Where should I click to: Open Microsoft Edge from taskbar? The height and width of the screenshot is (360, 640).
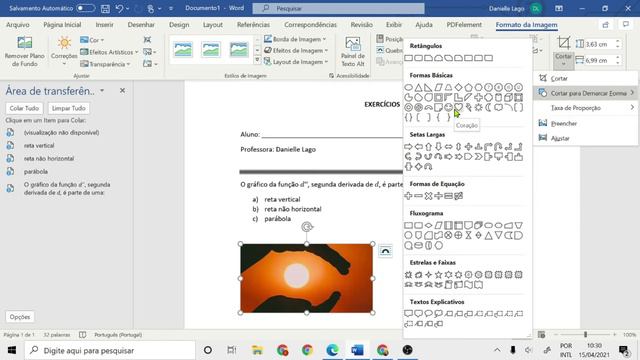[332, 350]
